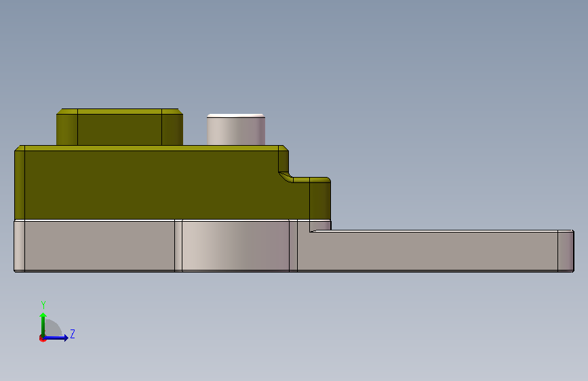Image resolution: width=588 pixels, height=381 pixels.
Task: Pick the rounded cylindrical section of grey base
Action: (x=235, y=245)
